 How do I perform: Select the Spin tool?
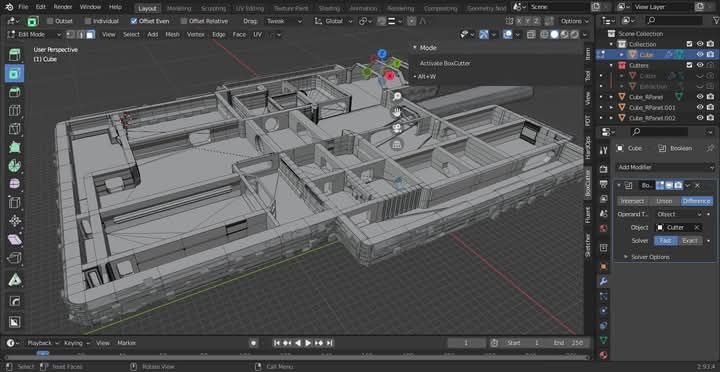tap(14, 166)
